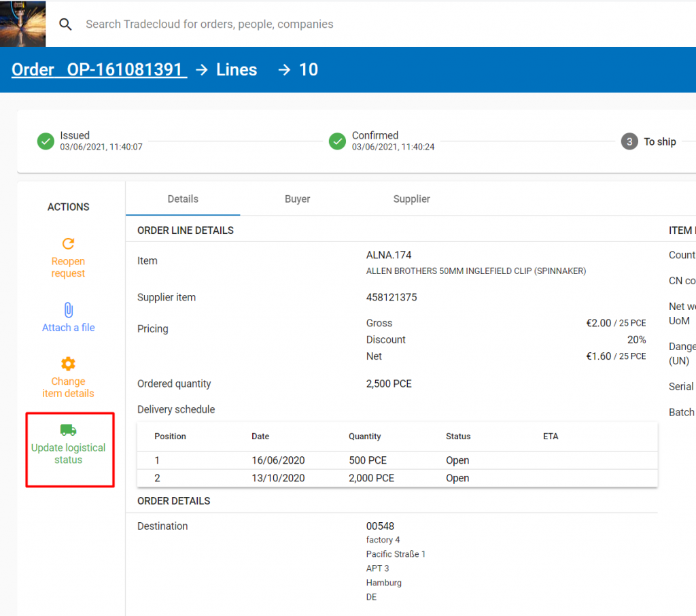Click item code ALNA.174
Viewport: 696px width, 616px height.
coord(389,256)
